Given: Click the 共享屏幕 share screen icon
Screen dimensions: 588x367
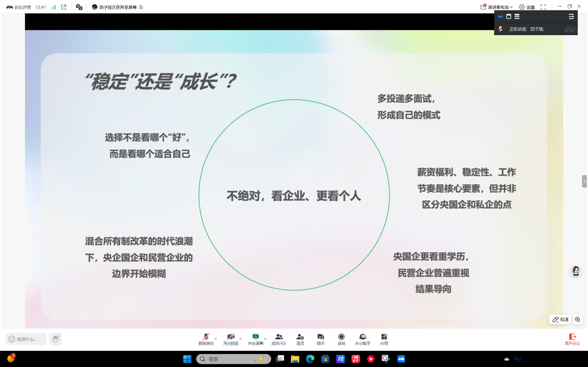Looking at the screenshot, I should [255, 339].
